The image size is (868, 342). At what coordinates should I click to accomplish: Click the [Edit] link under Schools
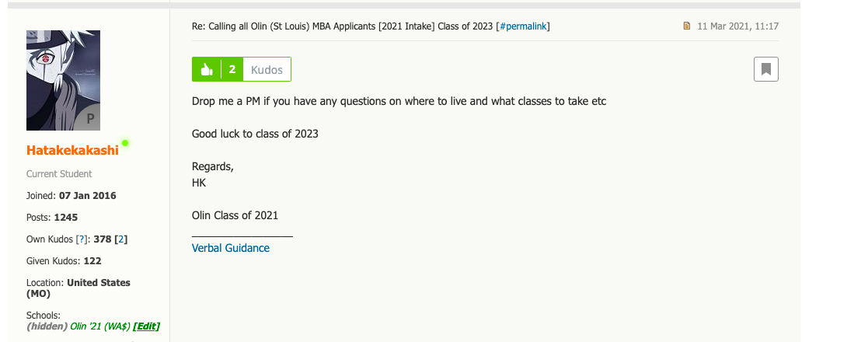pos(146,326)
